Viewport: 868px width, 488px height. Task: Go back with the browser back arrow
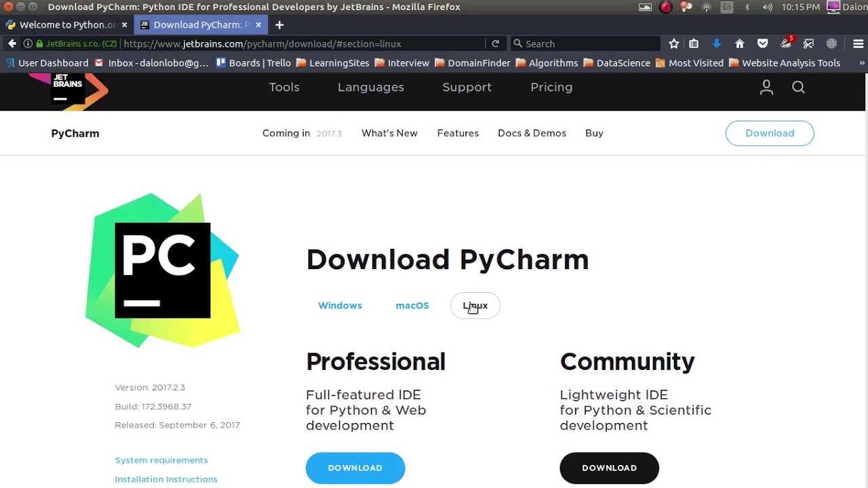coord(12,43)
